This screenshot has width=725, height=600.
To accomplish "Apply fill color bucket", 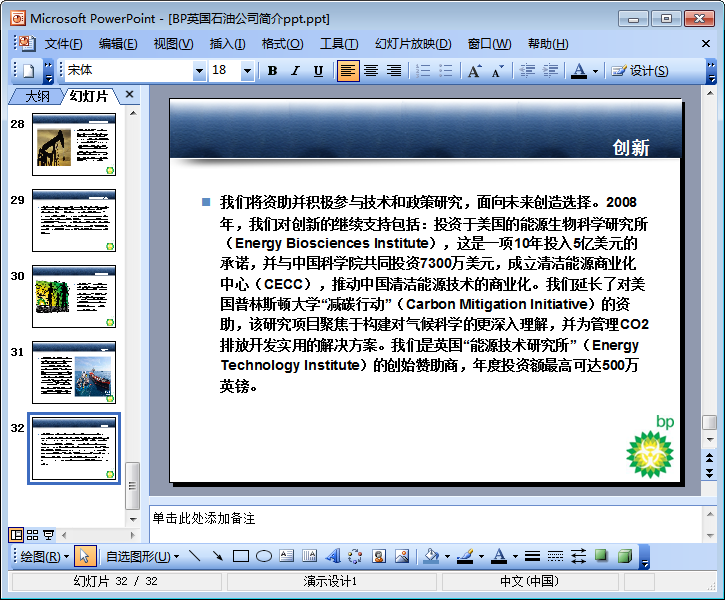I will click(x=431, y=556).
